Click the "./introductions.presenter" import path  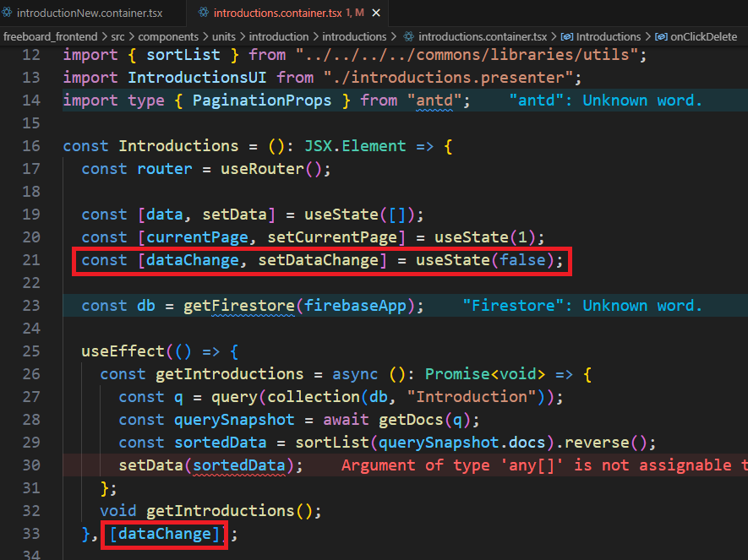coord(447,78)
